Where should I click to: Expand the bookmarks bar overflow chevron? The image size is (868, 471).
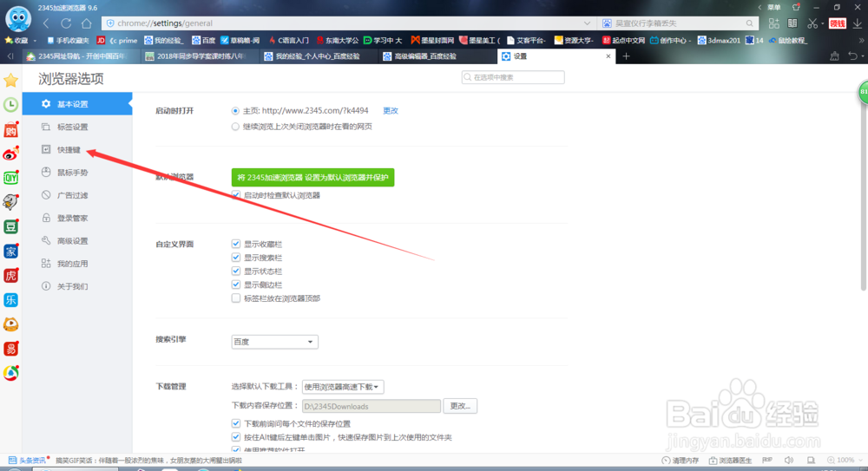pyautogui.click(x=861, y=41)
